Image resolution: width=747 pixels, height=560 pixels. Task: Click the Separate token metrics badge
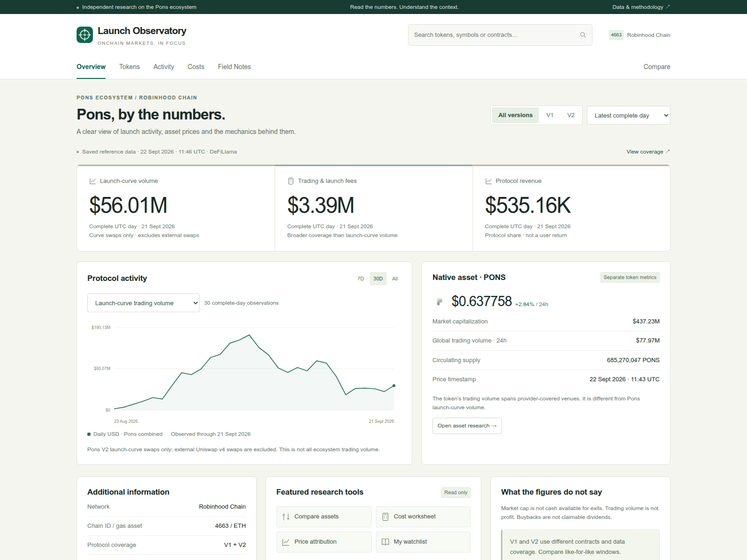point(630,277)
